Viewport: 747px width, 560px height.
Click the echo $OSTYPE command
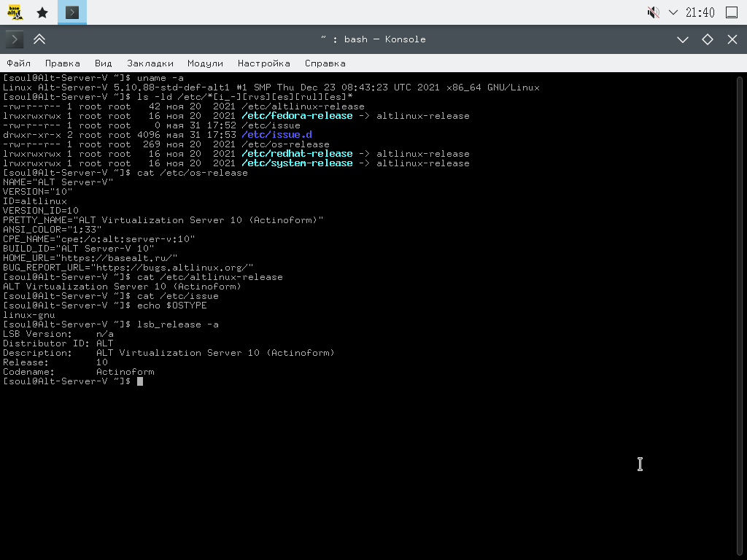point(172,306)
